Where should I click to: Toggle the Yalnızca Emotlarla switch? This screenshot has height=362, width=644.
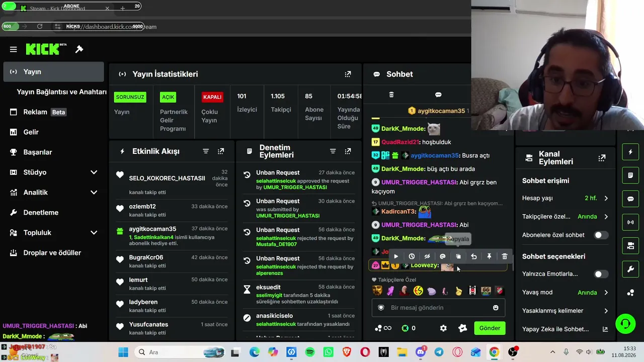point(601,274)
